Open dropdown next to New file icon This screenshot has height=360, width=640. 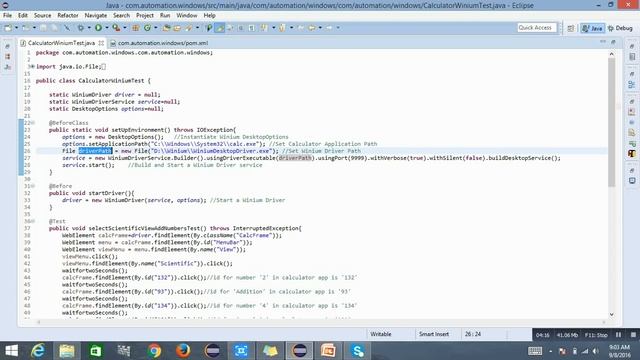pos(17,28)
